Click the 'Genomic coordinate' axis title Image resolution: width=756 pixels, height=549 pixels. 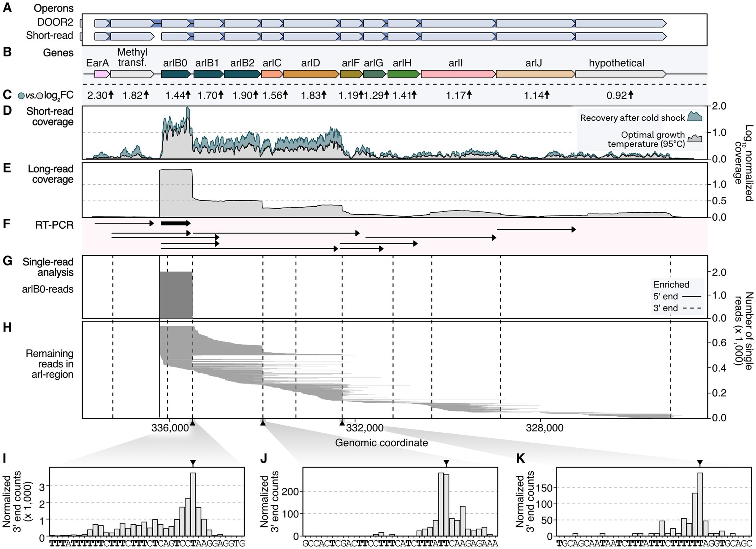click(382, 443)
